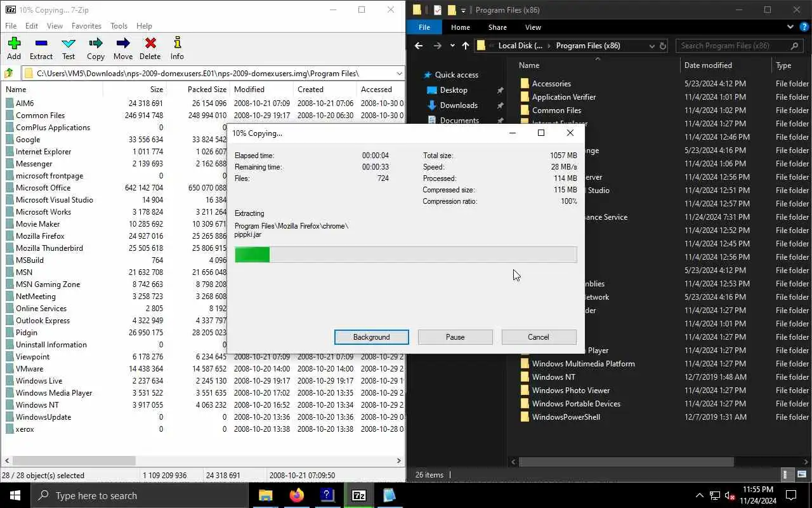812x508 pixels.
Task: Open the File menu in 7-Zip
Action: tap(11, 26)
